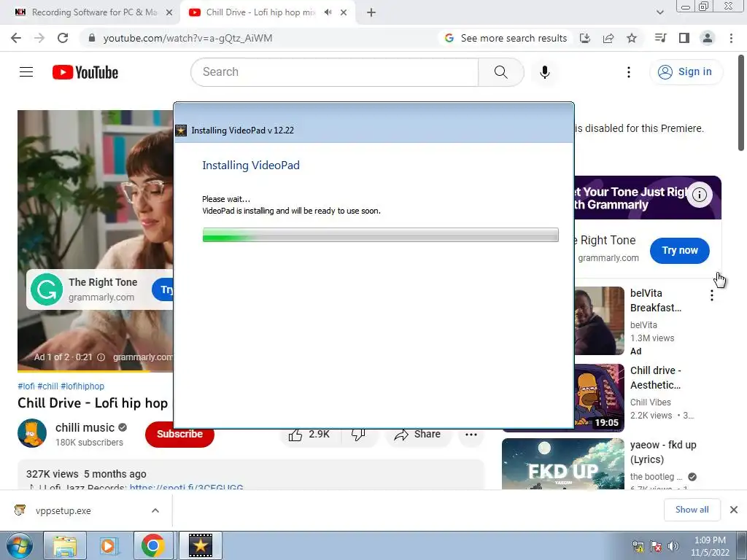Click See more search results chip
The height and width of the screenshot is (560, 747).
tap(506, 38)
